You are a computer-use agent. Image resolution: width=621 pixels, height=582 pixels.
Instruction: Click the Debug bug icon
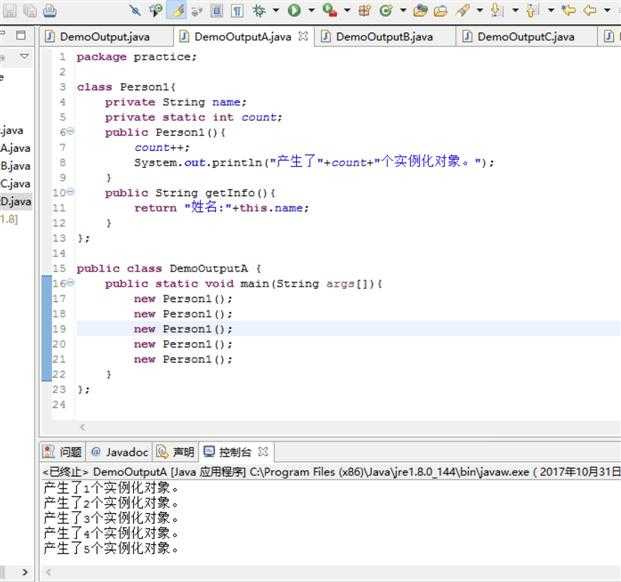click(259, 10)
